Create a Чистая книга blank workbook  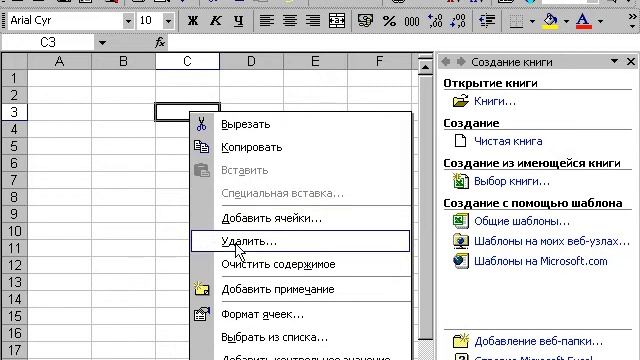click(508, 141)
